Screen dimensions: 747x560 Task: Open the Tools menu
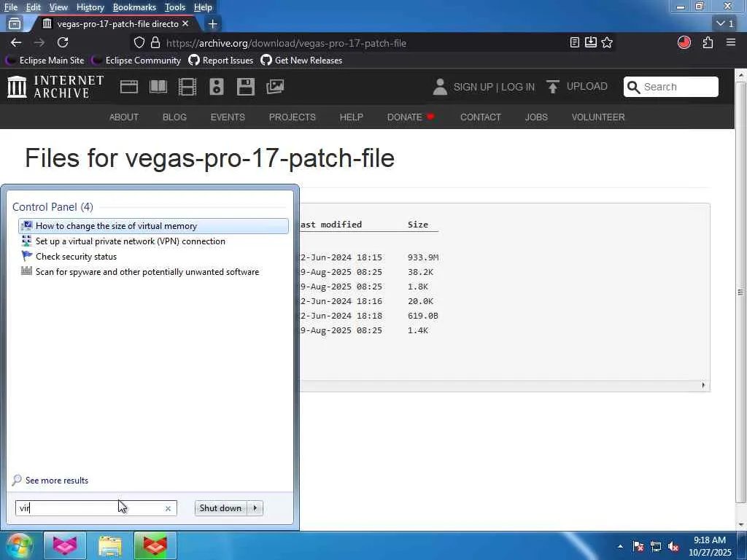click(x=174, y=7)
